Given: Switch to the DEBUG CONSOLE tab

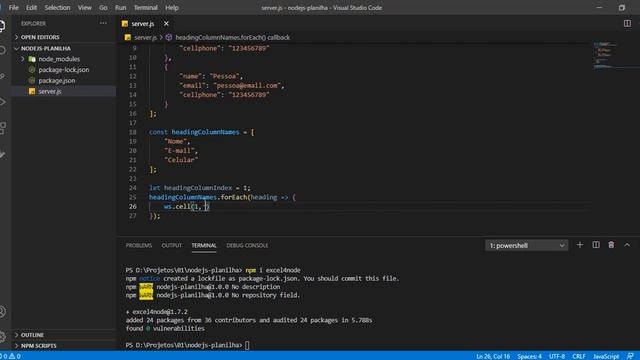Looking at the screenshot, I should (x=247, y=245).
